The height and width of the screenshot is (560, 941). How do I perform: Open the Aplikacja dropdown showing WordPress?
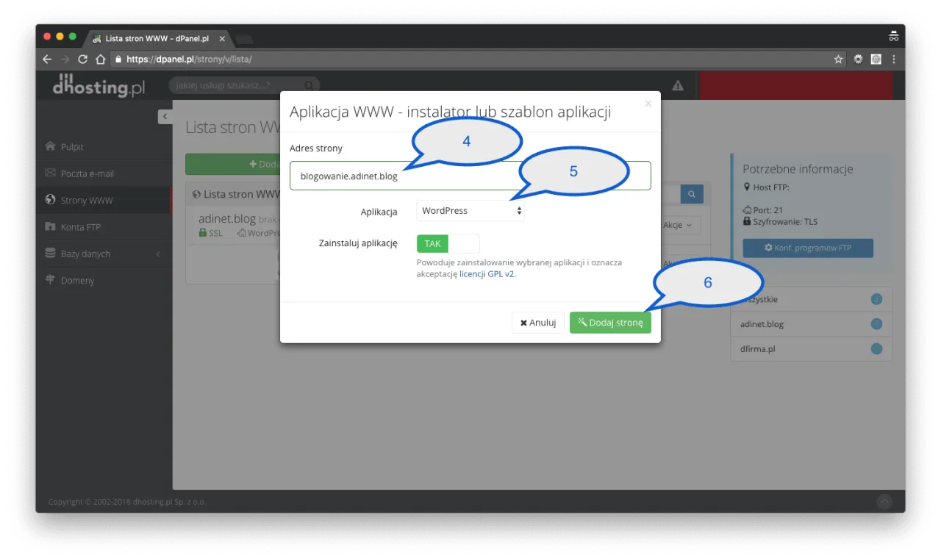470,211
